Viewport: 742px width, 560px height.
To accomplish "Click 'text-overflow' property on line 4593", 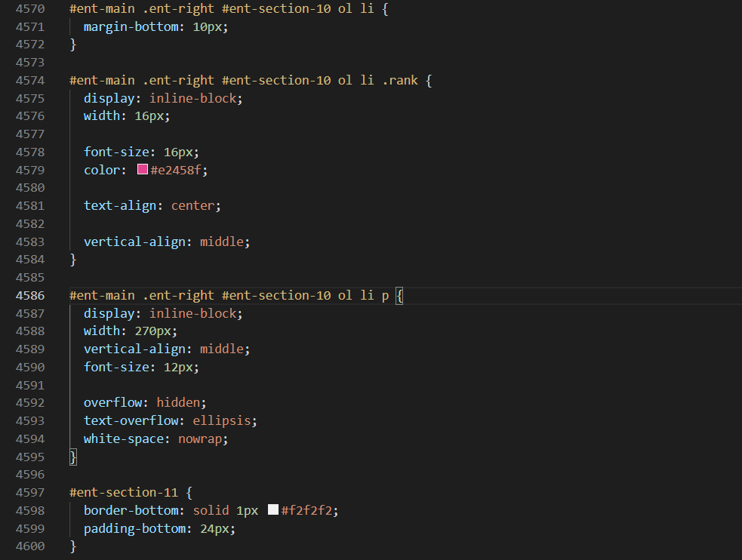I will pyautogui.click(x=131, y=420).
